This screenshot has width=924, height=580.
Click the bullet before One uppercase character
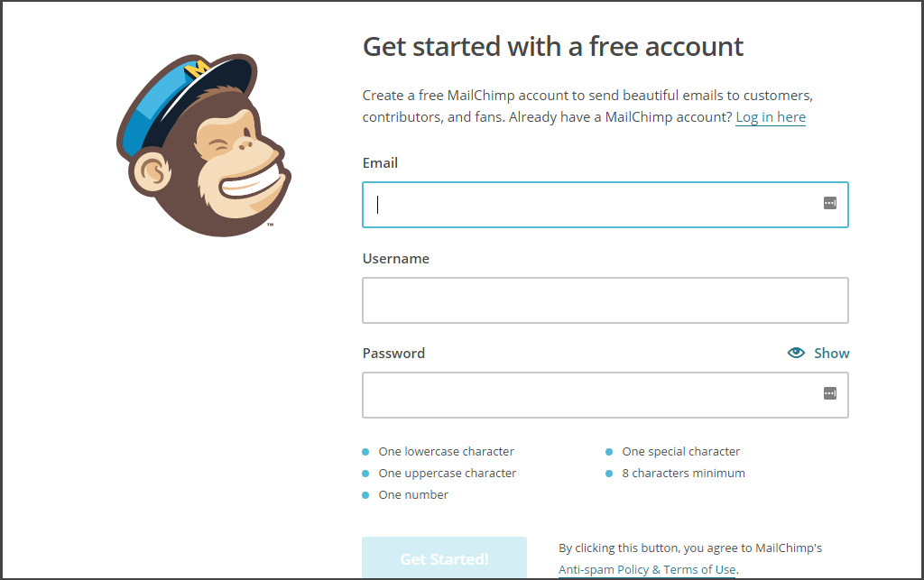tap(365, 473)
